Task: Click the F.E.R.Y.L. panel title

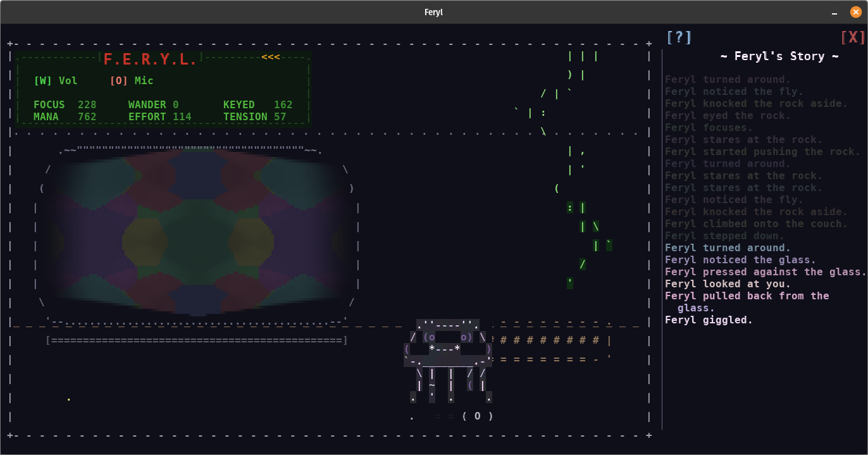Action: 151,59
